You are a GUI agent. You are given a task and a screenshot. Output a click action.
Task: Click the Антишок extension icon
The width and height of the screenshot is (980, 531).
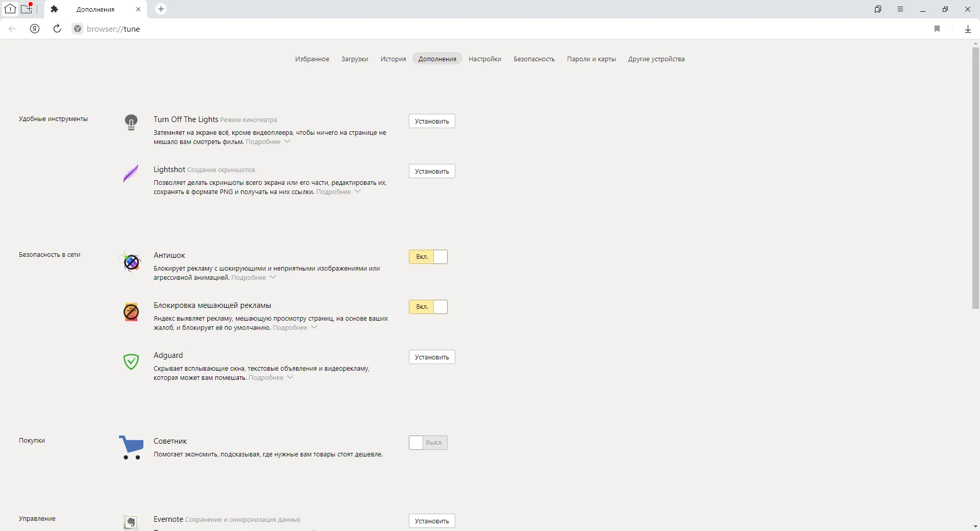click(x=131, y=262)
